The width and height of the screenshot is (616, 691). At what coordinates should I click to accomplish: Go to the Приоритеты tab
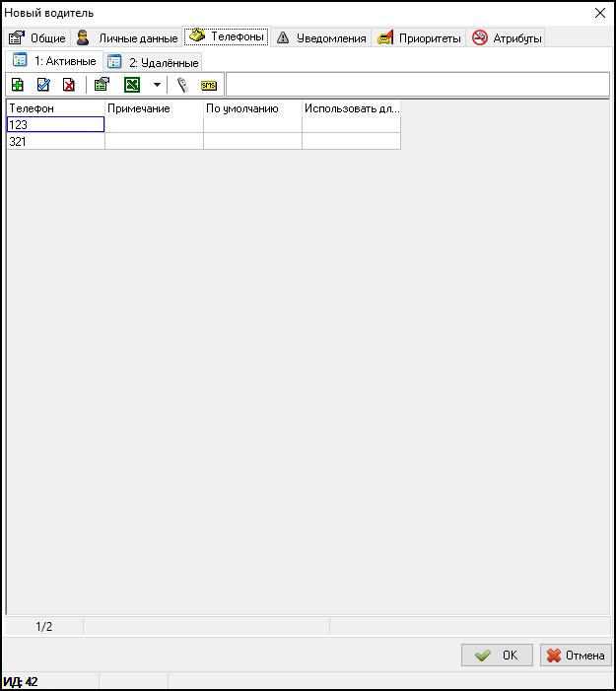coord(419,38)
